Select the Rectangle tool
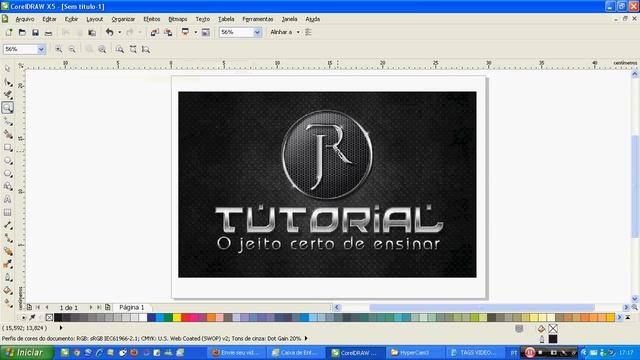Image resolution: width=640 pixels, height=360 pixels. point(7,147)
